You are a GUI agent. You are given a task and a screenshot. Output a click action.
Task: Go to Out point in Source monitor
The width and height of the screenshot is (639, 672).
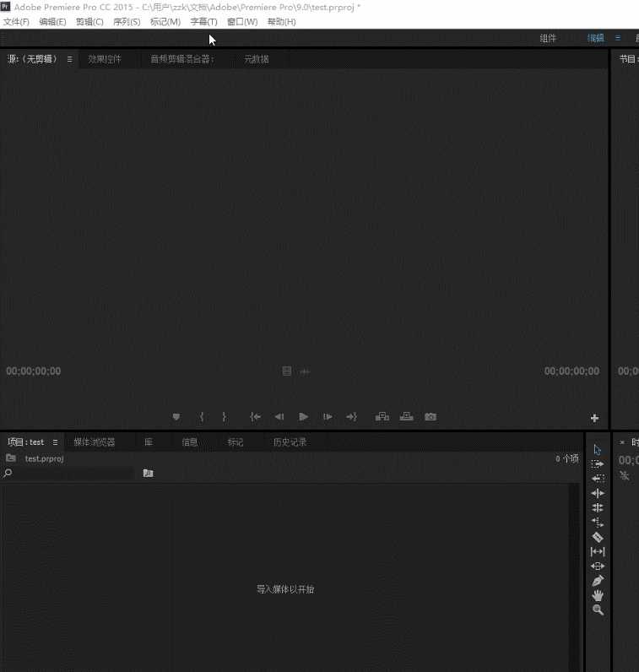(351, 416)
